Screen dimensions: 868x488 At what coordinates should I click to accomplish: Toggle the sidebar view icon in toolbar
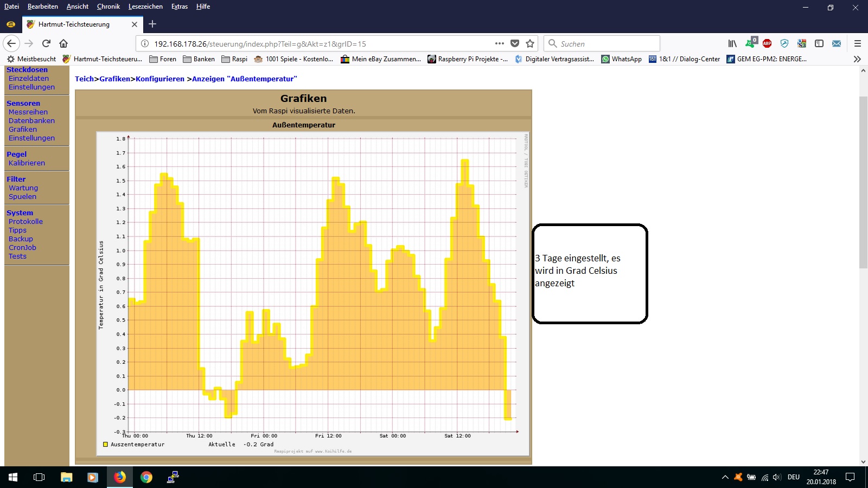tap(819, 43)
